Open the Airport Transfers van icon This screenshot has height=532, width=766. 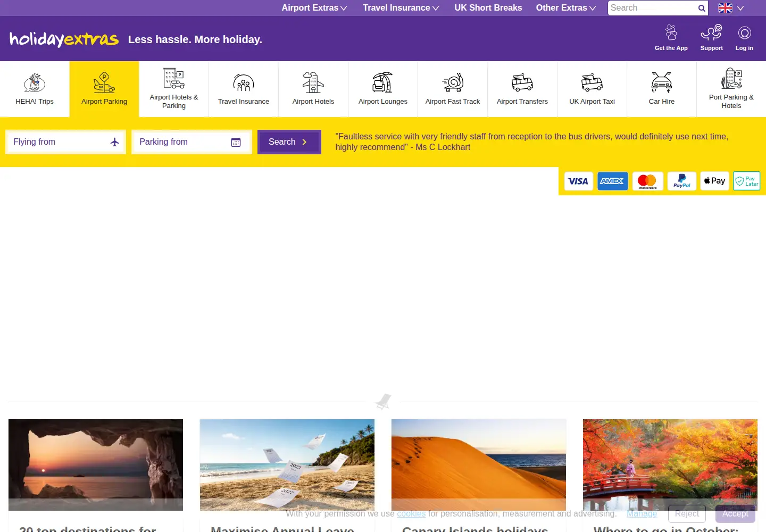(x=522, y=82)
